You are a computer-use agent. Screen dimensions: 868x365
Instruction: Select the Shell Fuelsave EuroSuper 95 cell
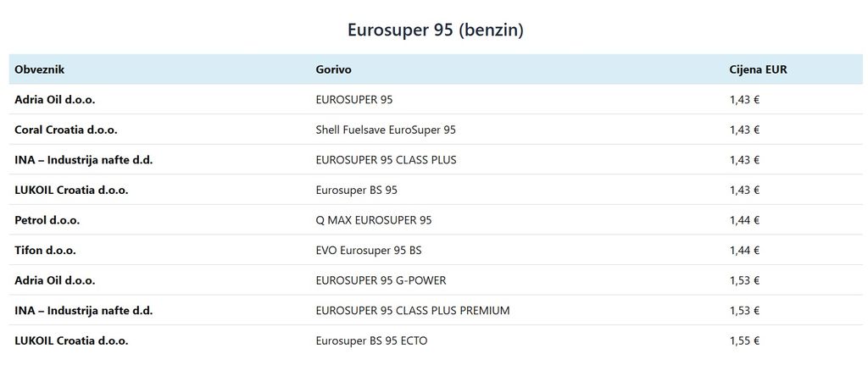(x=386, y=130)
